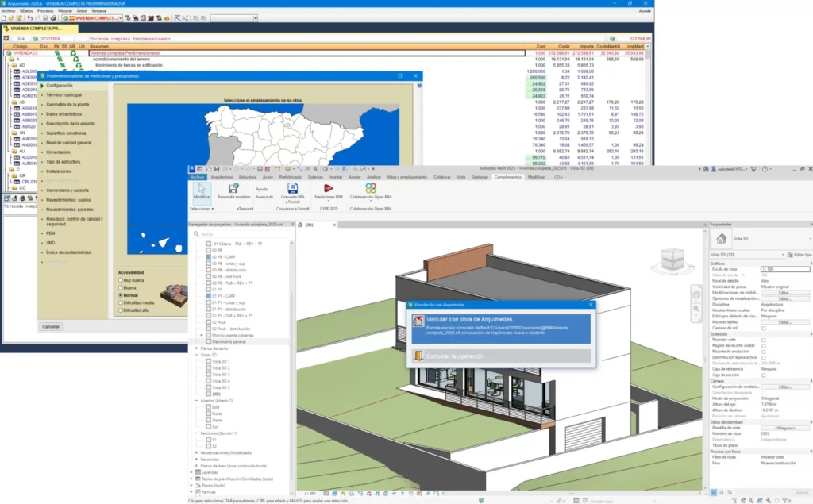Click the help question mark in Revit title bar

(765, 169)
